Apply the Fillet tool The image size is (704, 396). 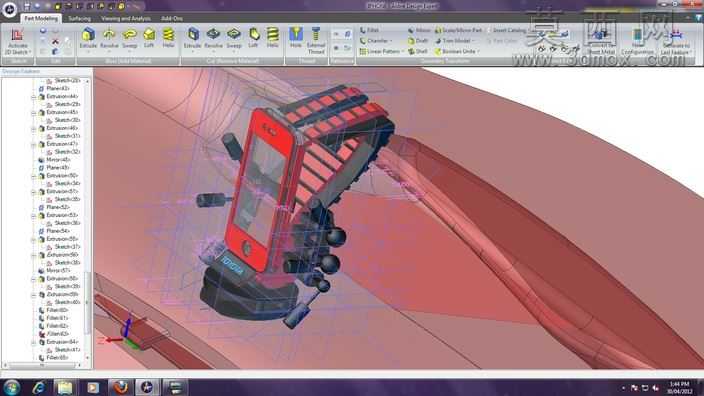click(x=370, y=30)
